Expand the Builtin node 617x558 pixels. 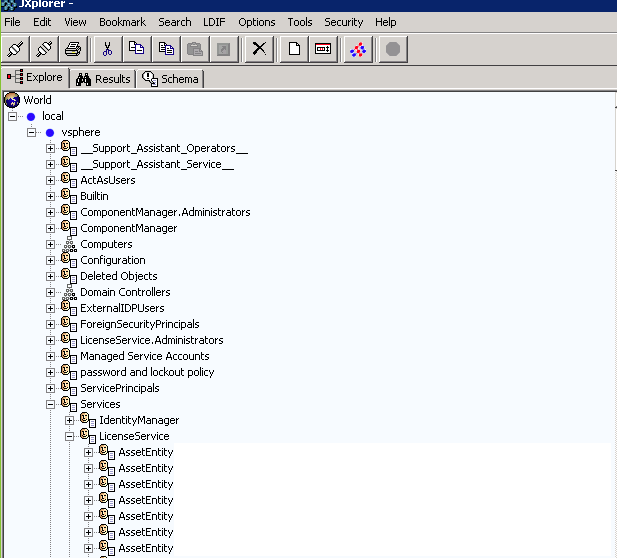click(50, 196)
